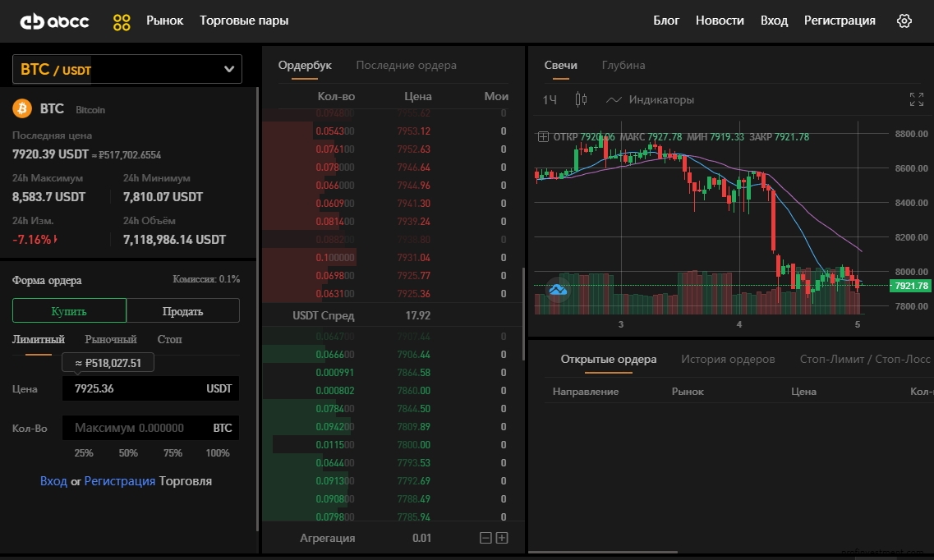Viewport: 934px width, 560px height.
Task: Expand chart to fullscreen
Action: click(x=917, y=99)
